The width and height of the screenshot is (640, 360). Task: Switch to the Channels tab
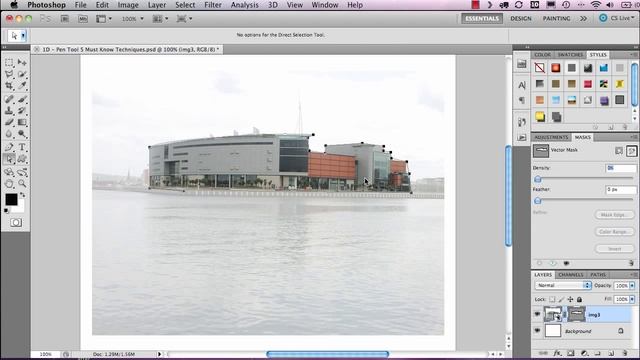(x=571, y=275)
